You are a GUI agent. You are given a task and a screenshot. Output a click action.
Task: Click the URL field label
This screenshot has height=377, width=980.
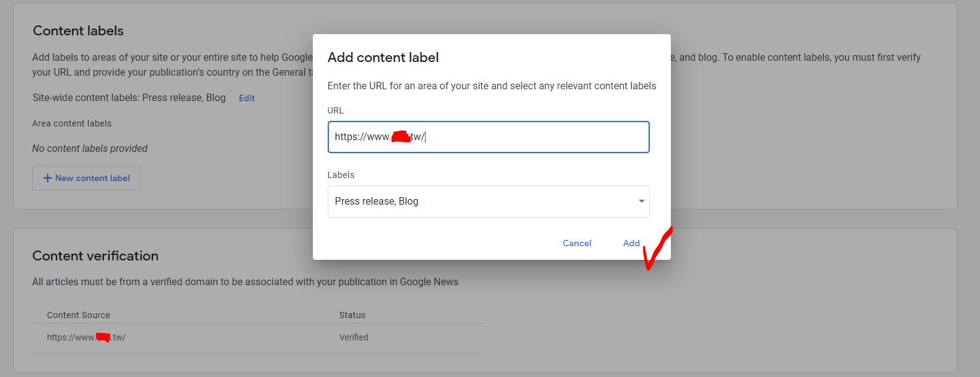click(x=335, y=110)
